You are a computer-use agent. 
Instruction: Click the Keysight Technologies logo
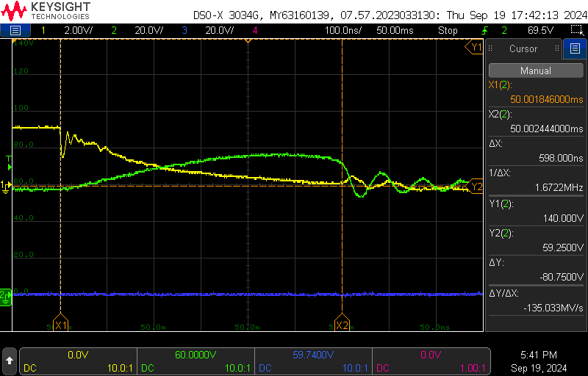pos(46,10)
